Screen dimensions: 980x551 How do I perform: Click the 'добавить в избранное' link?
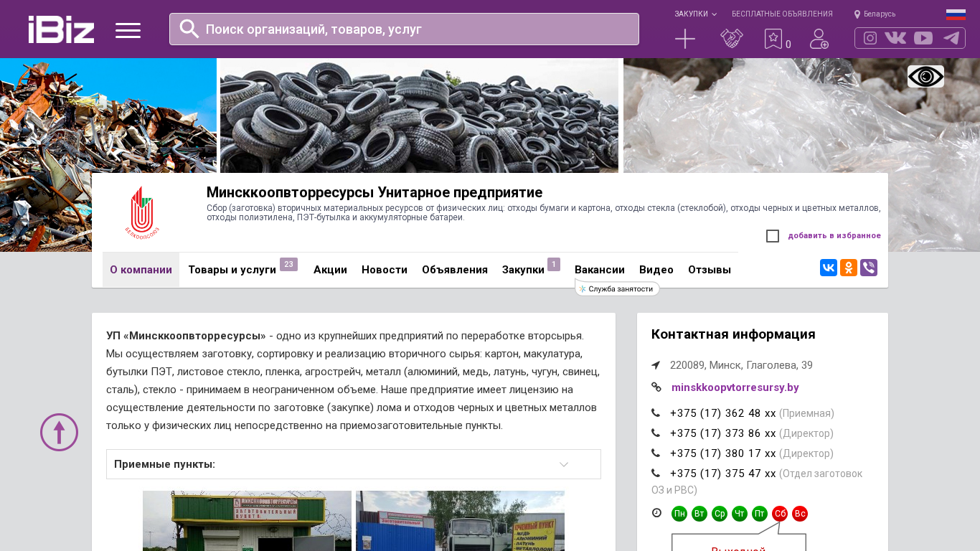pyautogui.click(x=834, y=236)
